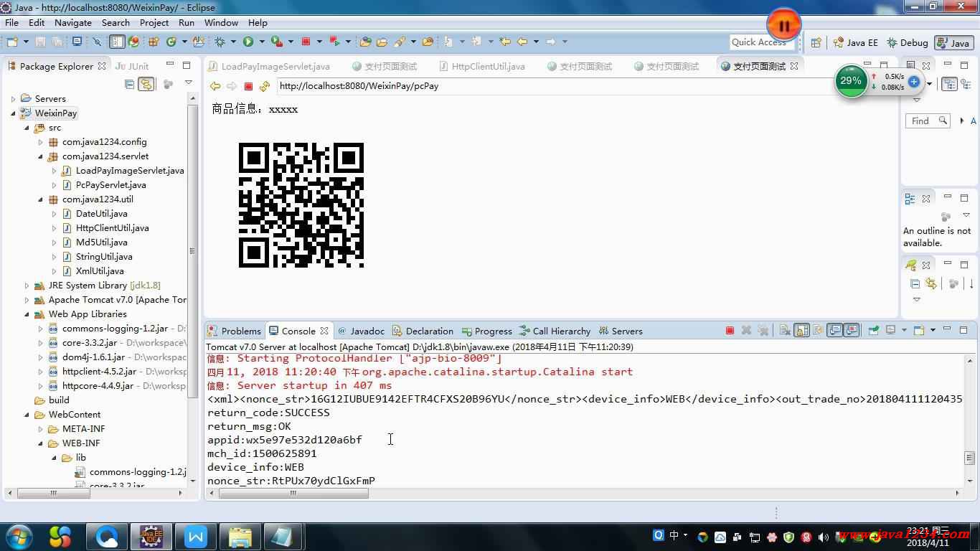Toggle Scroll Lock in Console toolbar

pyautogui.click(x=801, y=331)
